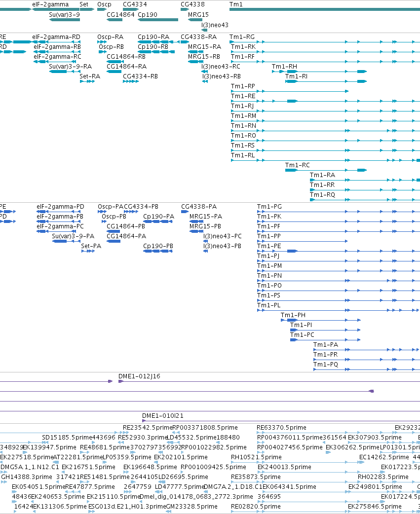Screen dimensions: 420x514
Task: Select EST RH10521.5prime
Action: click(x=256, y=457)
